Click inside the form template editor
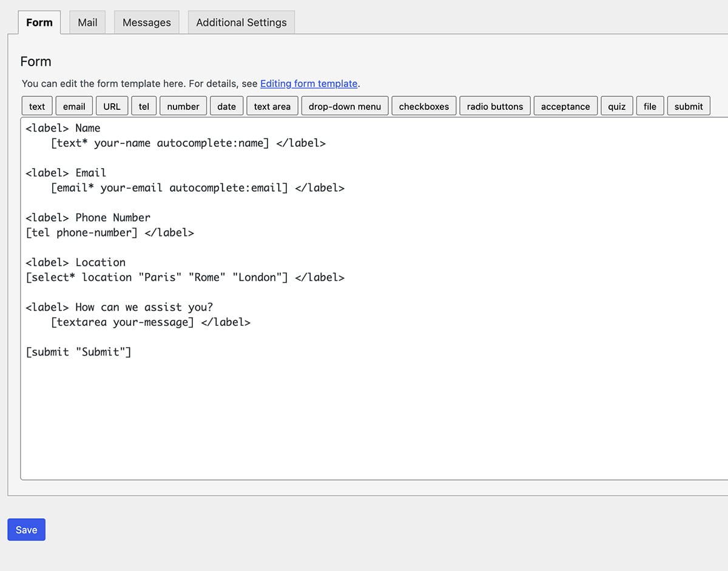Image resolution: width=728 pixels, height=571 pixels. pyautogui.click(x=364, y=413)
